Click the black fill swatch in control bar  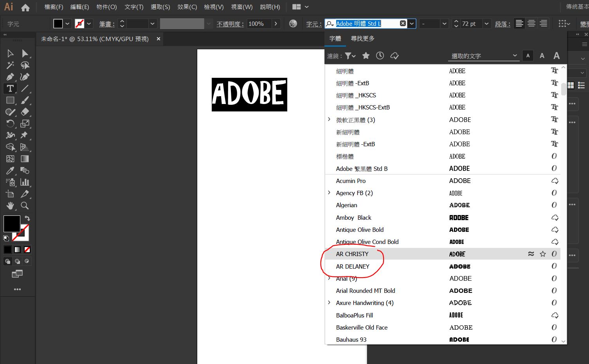(x=58, y=24)
